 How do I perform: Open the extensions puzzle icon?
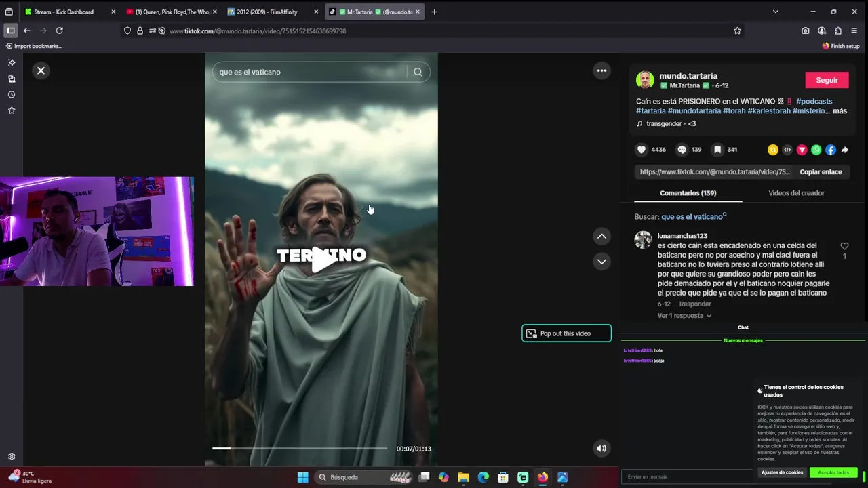pos(838,30)
